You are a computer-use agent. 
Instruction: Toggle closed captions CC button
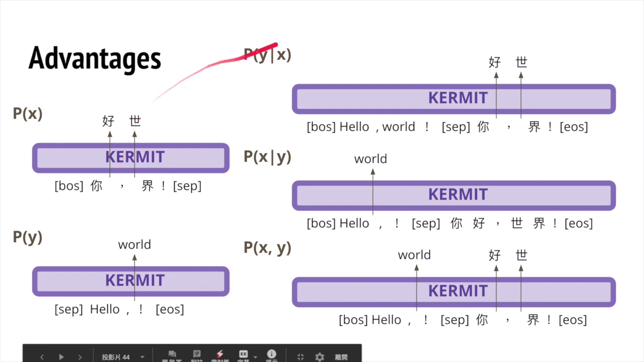coord(244,356)
